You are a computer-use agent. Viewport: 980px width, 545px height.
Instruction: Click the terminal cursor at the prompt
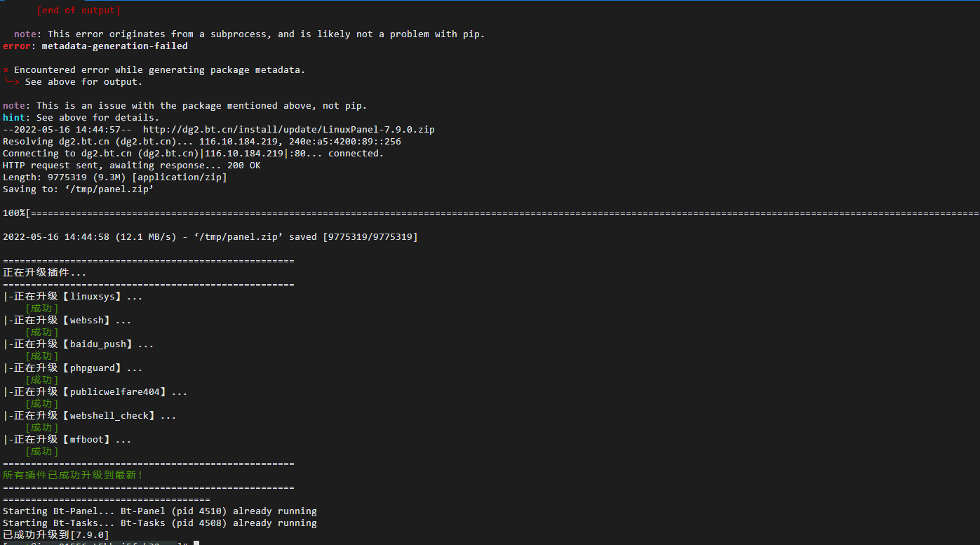pos(196,543)
